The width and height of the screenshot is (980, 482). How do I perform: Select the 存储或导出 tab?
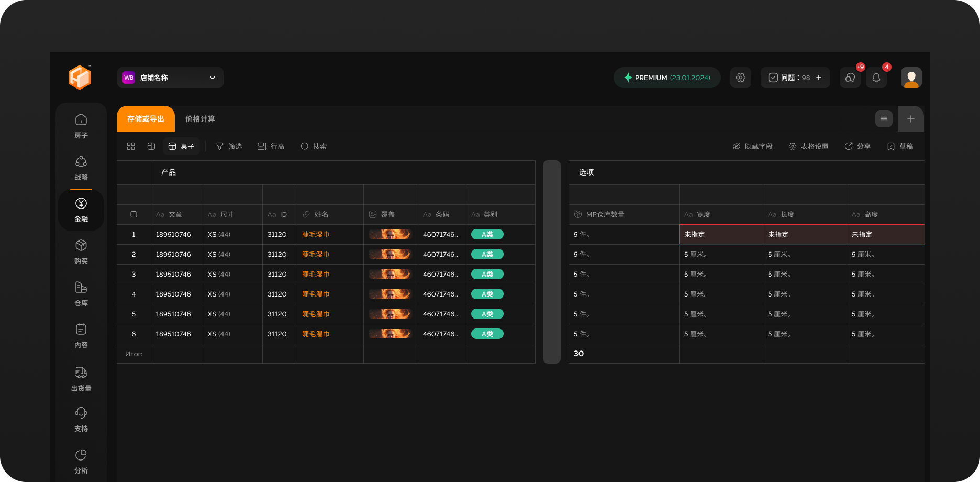146,119
